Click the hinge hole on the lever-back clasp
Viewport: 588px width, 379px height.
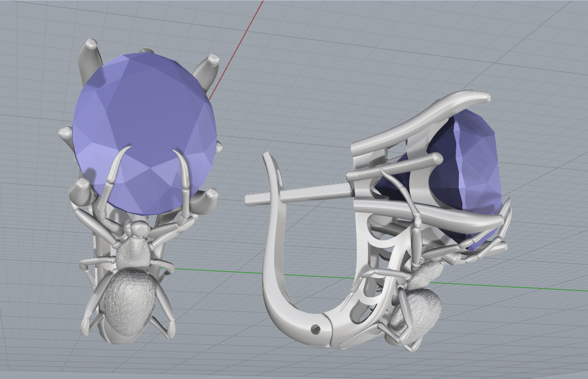pos(316,329)
